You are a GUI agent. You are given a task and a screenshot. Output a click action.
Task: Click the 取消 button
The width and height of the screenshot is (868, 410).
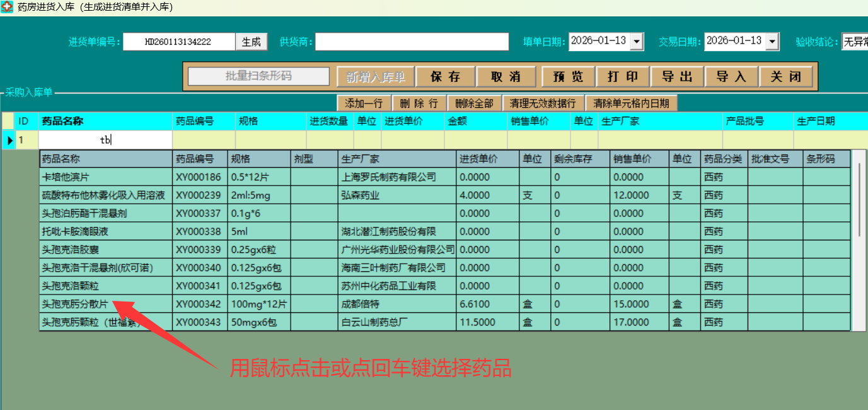(x=506, y=77)
